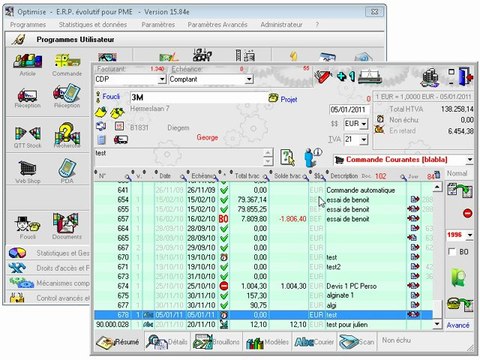Select row 675 'alginate 1'
This screenshot has height=360, width=480.
point(263,295)
